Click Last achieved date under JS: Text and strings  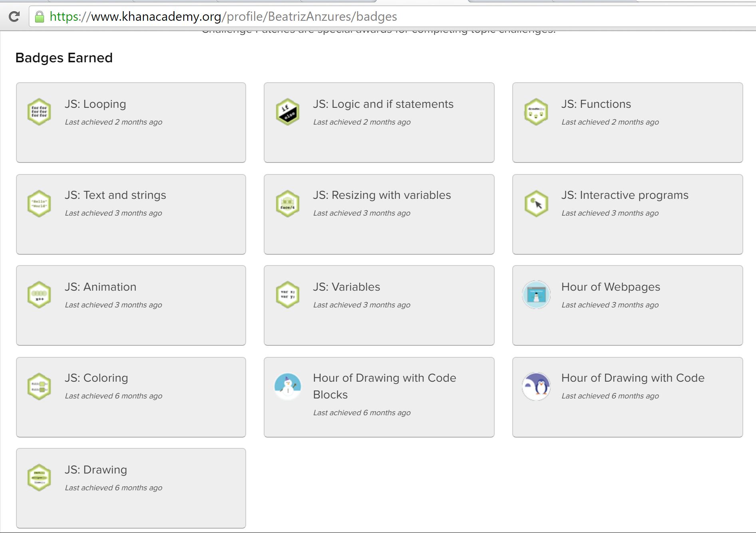pyautogui.click(x=113, y=213)
